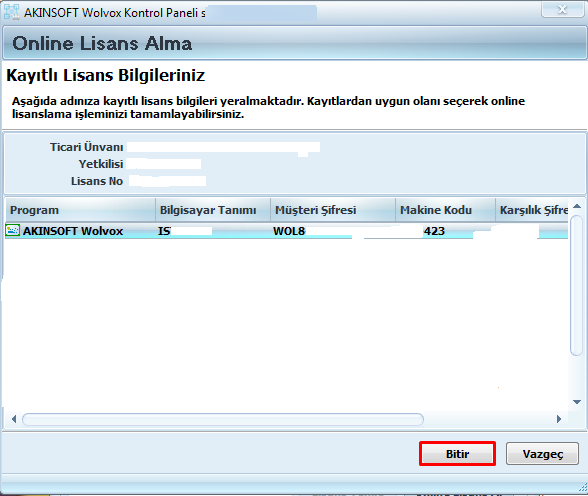Click the Karşılık Şifre column header
Screen dimensions: 588x496
[532, 210]
